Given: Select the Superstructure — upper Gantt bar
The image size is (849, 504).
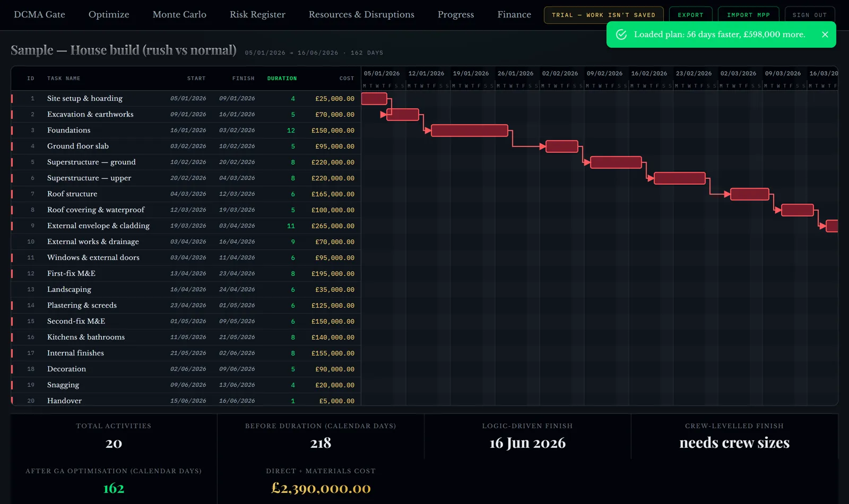Looking at the screenshot, I should [x=680, y=178].
